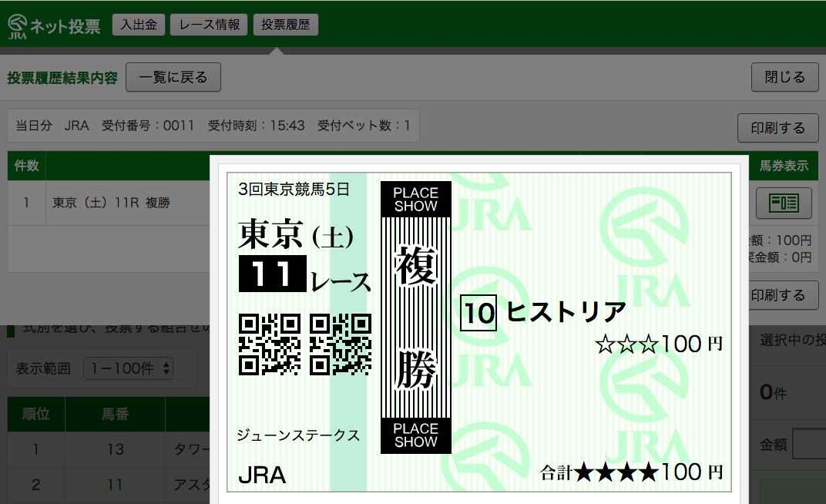826x504 pixels.
Task: Click the 閉じる button
Action: pos(784,77)
